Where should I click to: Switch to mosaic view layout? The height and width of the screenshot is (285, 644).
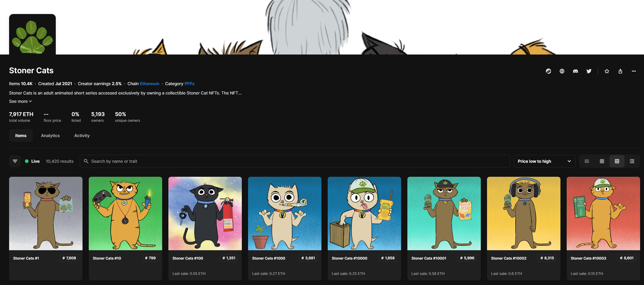(632, 161)
